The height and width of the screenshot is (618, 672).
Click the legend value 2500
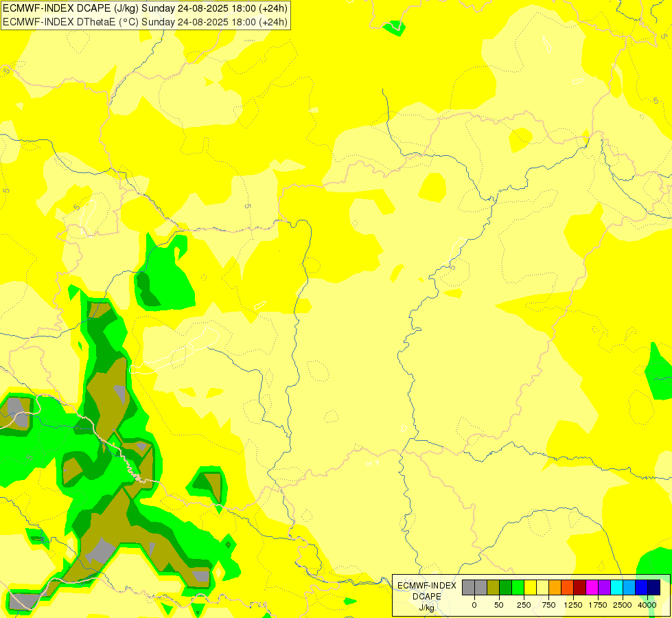(x=623, y=605)
